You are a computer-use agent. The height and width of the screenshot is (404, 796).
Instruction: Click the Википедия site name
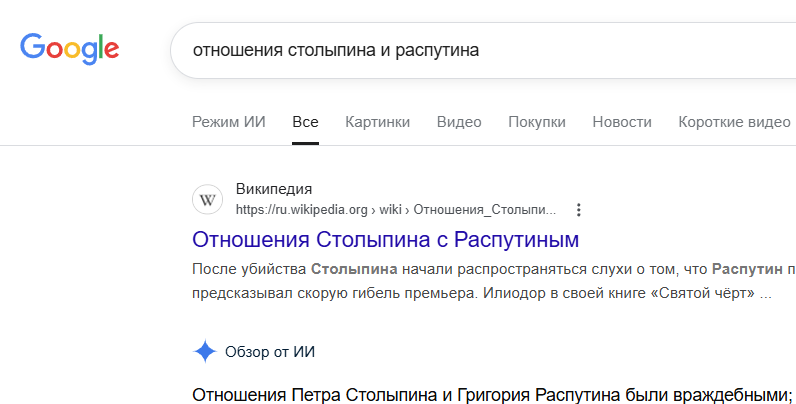(x=274, y=189)
